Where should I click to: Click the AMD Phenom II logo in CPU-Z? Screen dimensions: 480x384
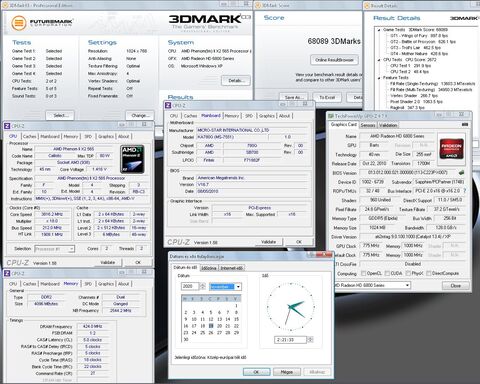(x=132, y=159)
